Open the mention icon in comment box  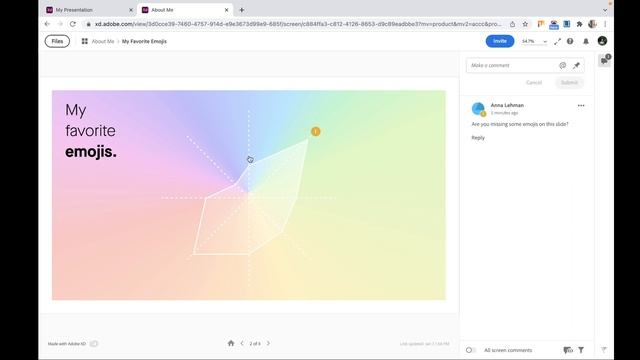[x=562, y=65]
